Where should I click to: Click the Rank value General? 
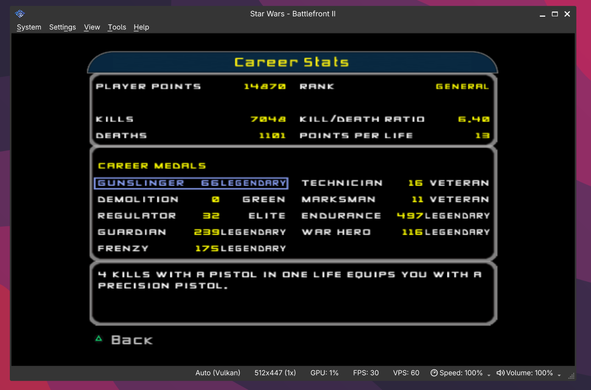coord(462,87)
